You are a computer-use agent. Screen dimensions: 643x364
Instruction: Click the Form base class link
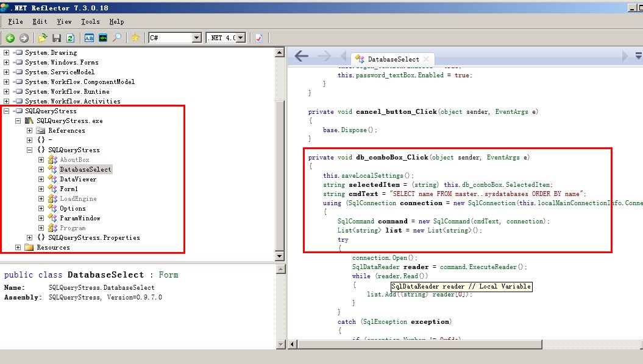tap(169, 275)
